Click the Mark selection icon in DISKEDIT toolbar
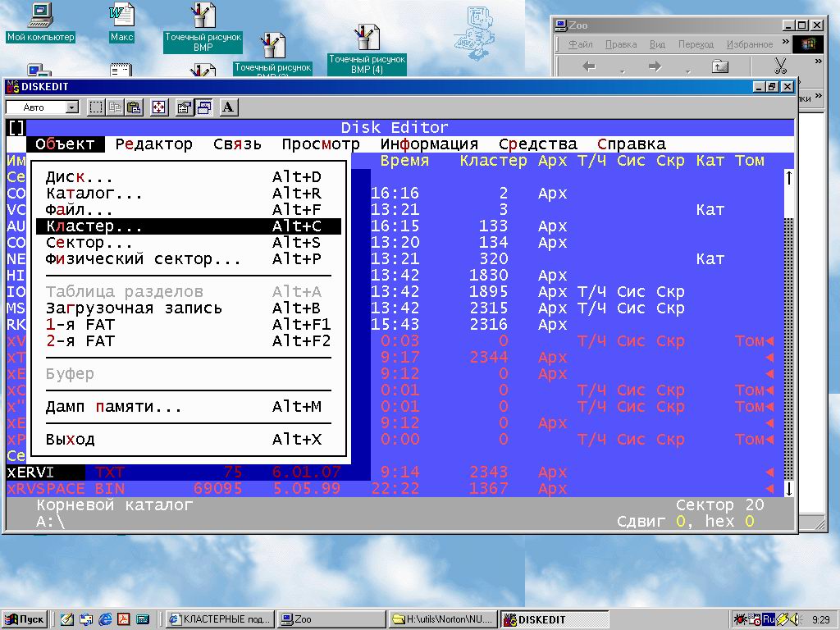Image resolution: width=840 pixels, height=630 pixels. tap(96, 107)
